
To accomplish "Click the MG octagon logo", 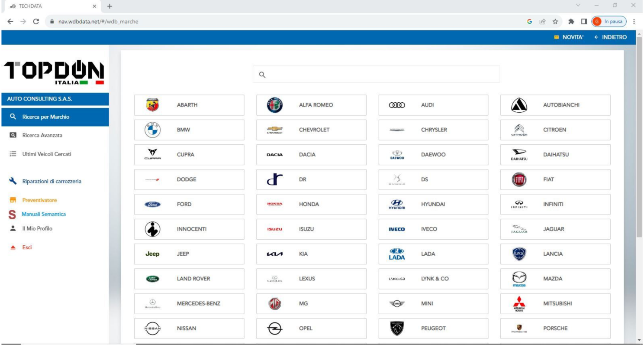I will pyautogui.click(x=275, y=303).
